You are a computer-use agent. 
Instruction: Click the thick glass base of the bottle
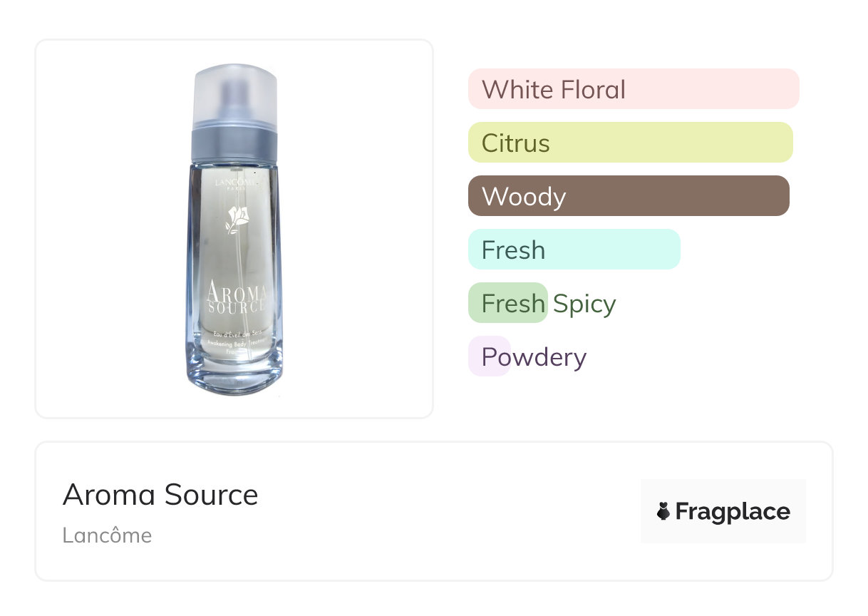tap(235, 378)
